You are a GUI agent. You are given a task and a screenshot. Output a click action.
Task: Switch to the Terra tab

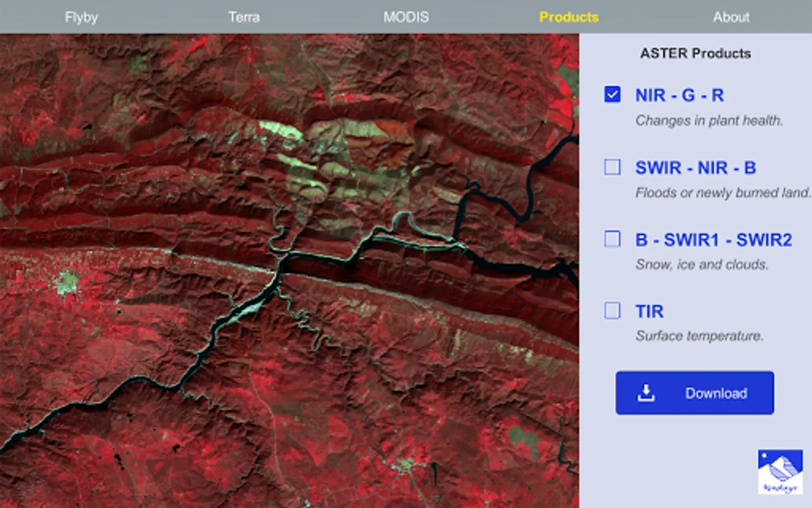tap(244, 17)
